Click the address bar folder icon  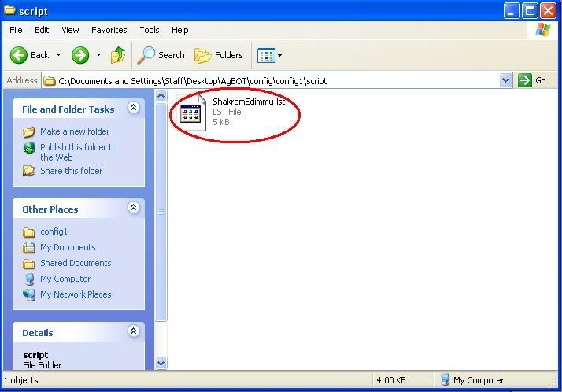50,81
